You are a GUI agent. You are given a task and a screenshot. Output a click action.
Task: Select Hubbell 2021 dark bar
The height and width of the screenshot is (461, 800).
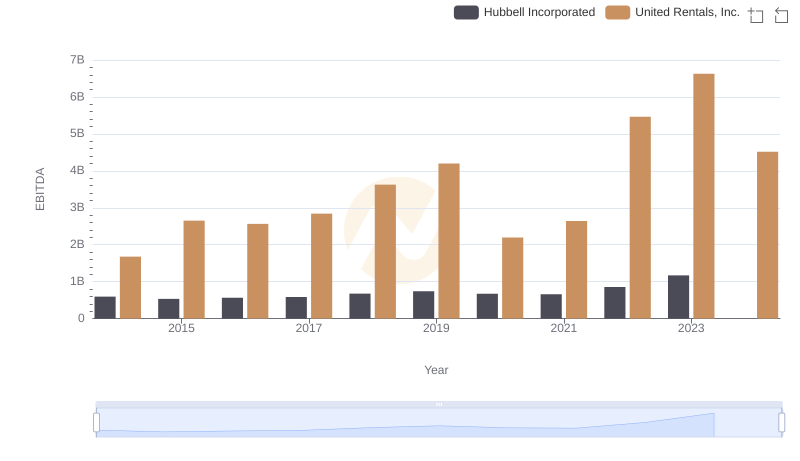coord(551,306)
